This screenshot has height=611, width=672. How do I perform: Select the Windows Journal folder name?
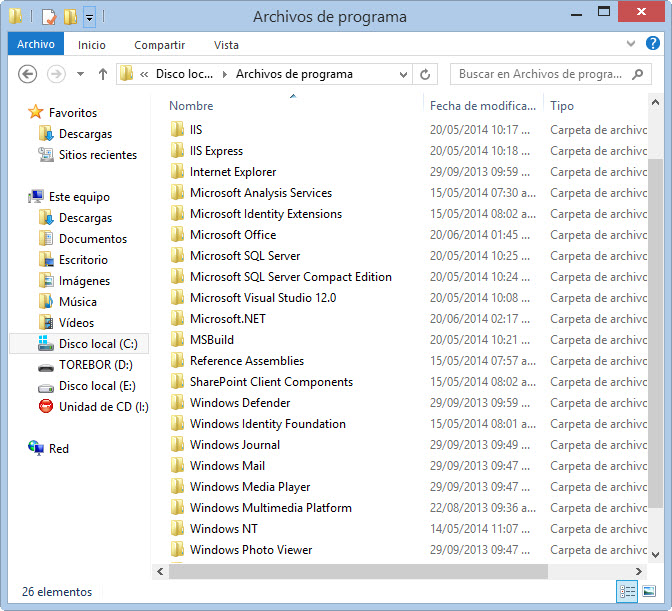(x=235, y=445)
